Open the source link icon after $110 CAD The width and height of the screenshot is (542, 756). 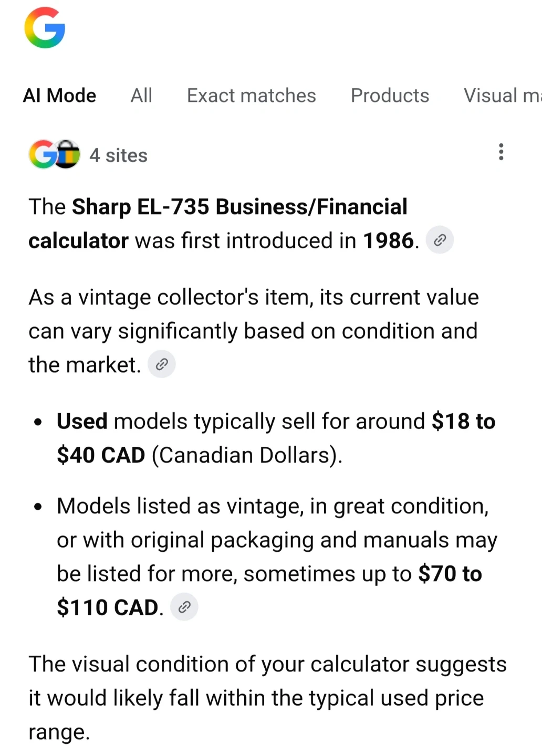(184, 607)
